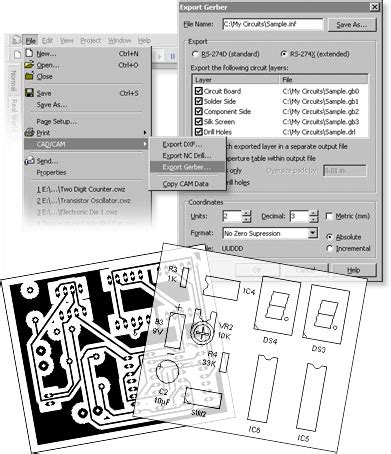Screen dimensions: 391x454
Task: Select the Absolute coordinates radio button
Action: pos(329,237)
